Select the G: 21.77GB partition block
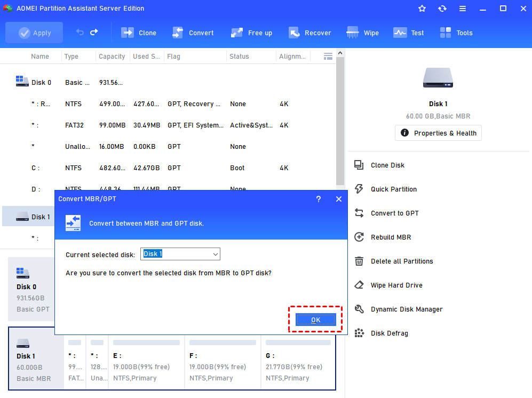This screenshot has width=532, height=398. tap(298, 362)
